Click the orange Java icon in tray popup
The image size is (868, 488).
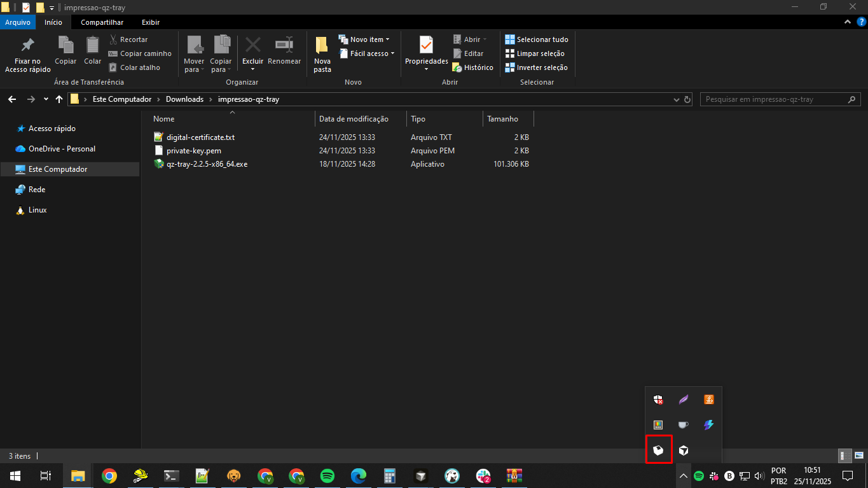click(x=708, y=400)
